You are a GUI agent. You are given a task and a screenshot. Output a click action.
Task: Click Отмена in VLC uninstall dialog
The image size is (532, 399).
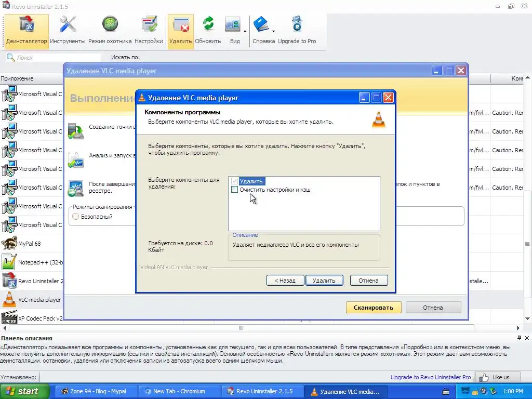point(368,281)
